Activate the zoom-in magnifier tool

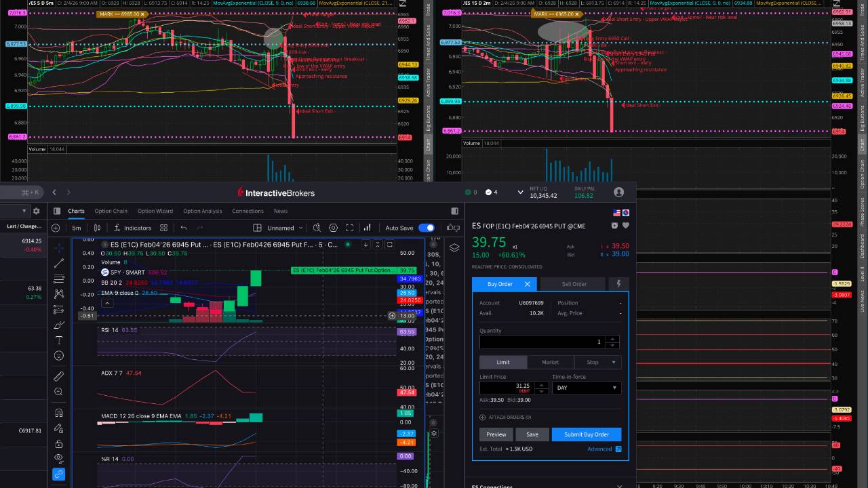tap(59, 392)
